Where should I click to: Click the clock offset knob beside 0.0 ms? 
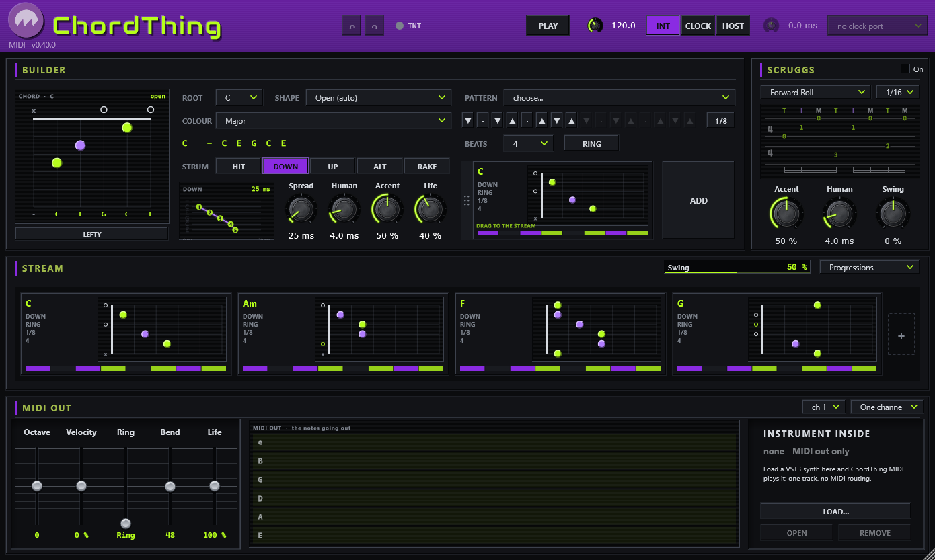(772, 26)
